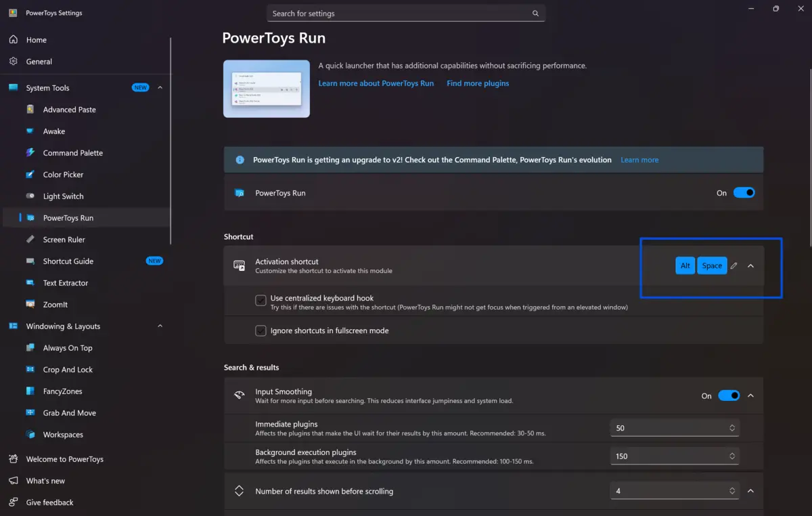Select Command Palette in sidebar
The height and width of the screenshot is (516, 812).
click(x=73, y=153)
